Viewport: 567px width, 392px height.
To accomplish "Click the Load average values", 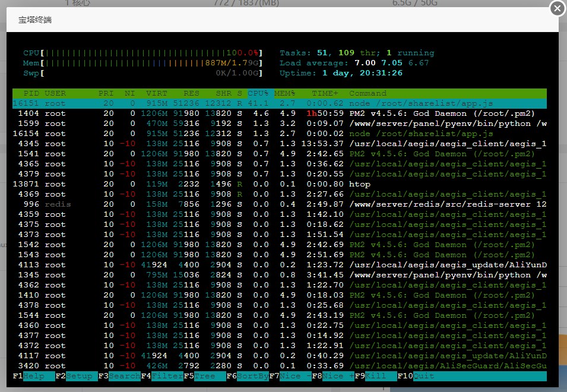I will coord(392,63).
